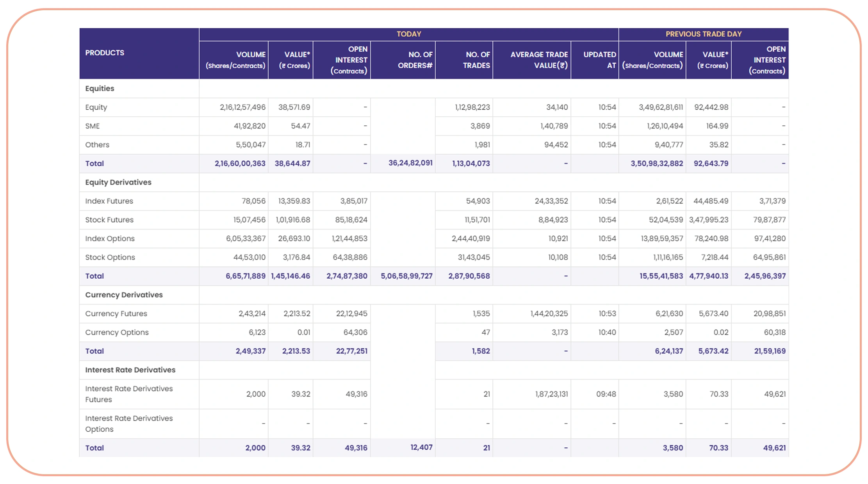Click the Index Futures row label
Viewport: 868px width, 484px height.
click(109, 201)
